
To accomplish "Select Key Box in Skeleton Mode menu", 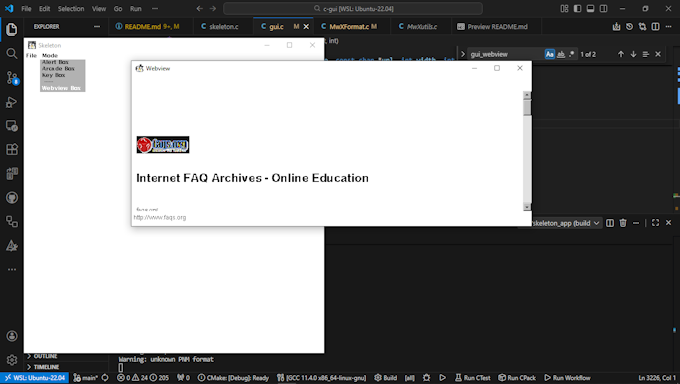I will point(62,75).
